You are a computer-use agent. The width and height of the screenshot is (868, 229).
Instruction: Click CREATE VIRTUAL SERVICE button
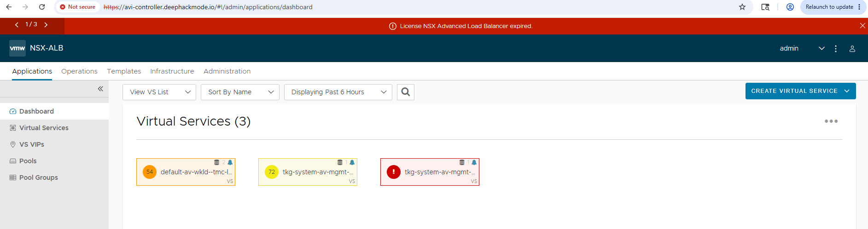point(800,91)
